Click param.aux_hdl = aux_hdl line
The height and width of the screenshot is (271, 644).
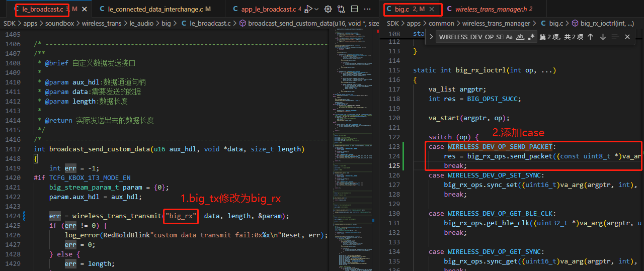point(96,197)
